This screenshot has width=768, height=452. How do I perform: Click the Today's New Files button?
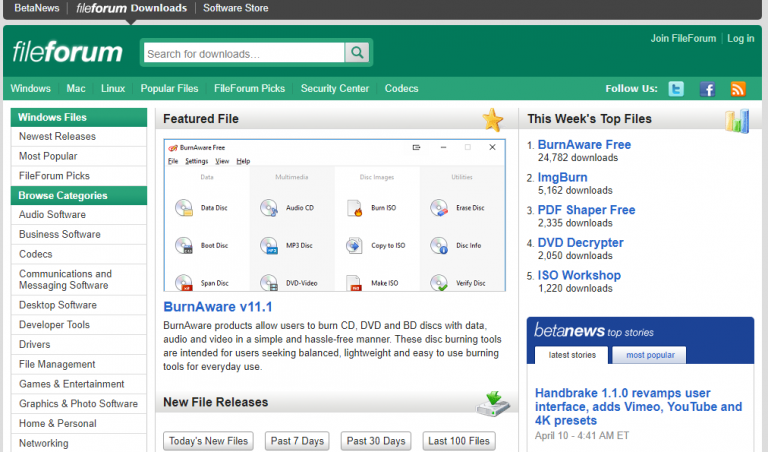tap(208, 441)
